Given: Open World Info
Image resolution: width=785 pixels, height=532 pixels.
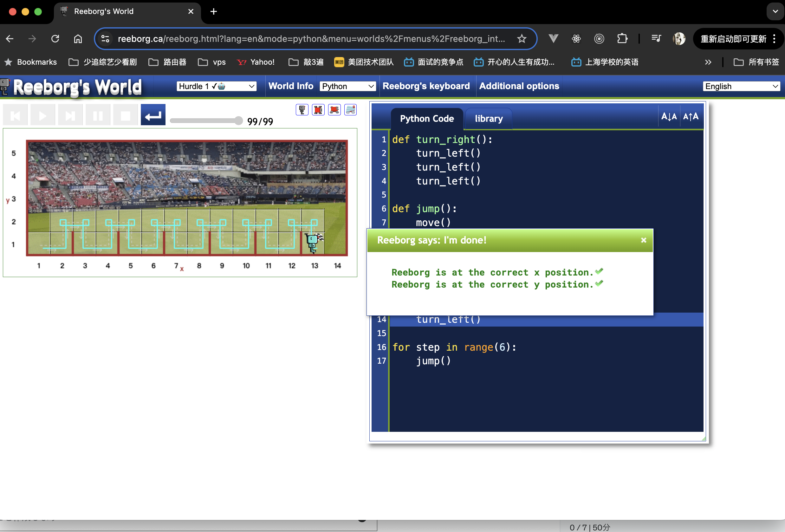Looking at the screenshot, I should pyautogui.click(x=291, y=86).
